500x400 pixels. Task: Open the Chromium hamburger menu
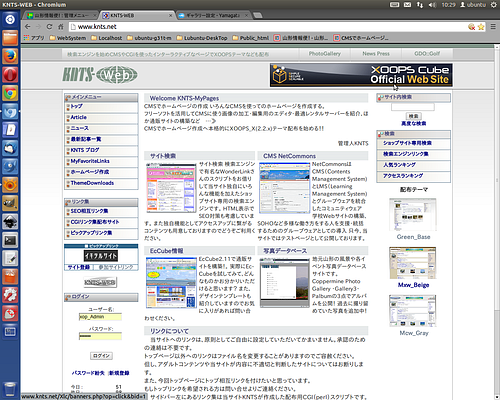(x=493, y=27)
